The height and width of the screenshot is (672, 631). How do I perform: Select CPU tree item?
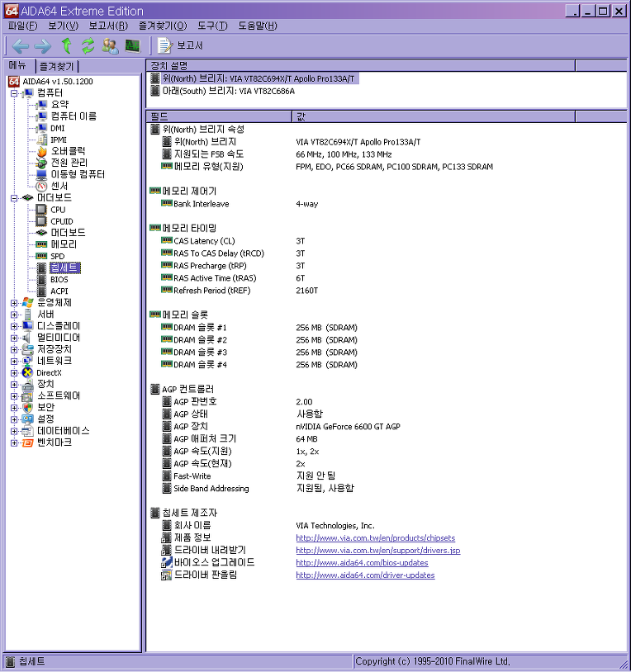pyautogui.click(x=58, y=210)
